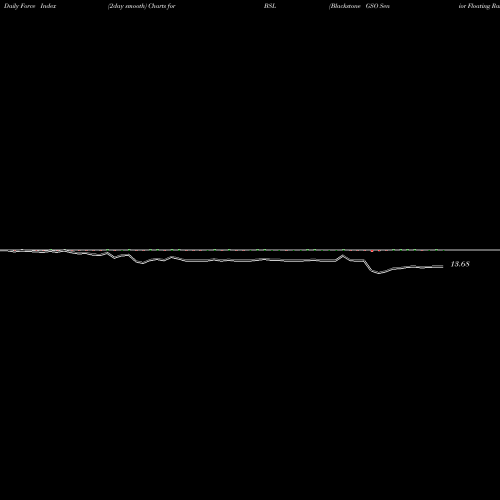This screenshot has height=500, width=500.
Task: Click the '(Blackstone GSO Sen' header text
Action: [359, 6]
